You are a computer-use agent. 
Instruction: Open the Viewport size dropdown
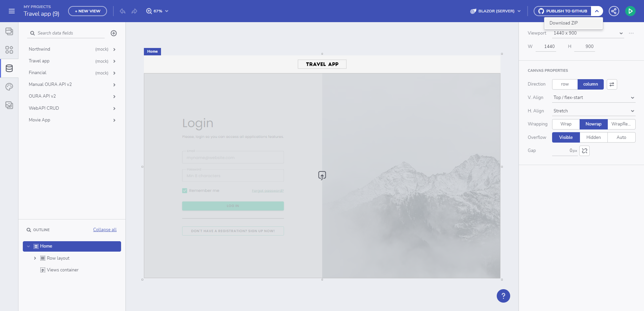click(x=588, y=33)
